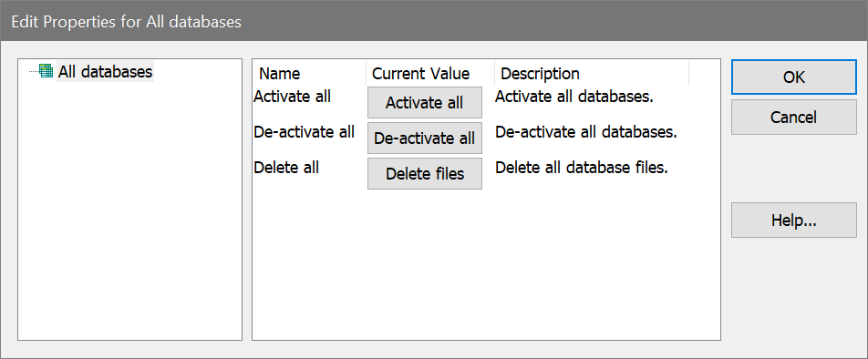The width and height of the screenshot is (868, 359).
Task: Click the All databases tree icon
Action: 46,71
